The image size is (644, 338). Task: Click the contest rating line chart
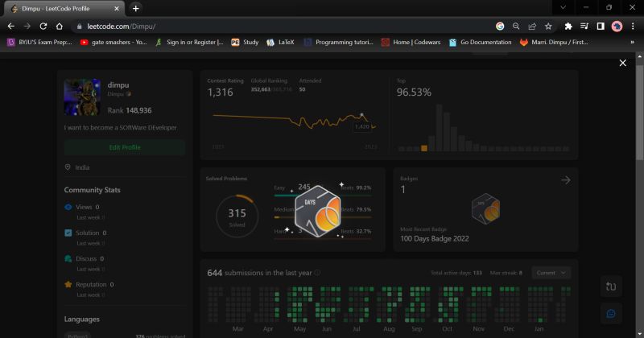(x=294, y=122)
